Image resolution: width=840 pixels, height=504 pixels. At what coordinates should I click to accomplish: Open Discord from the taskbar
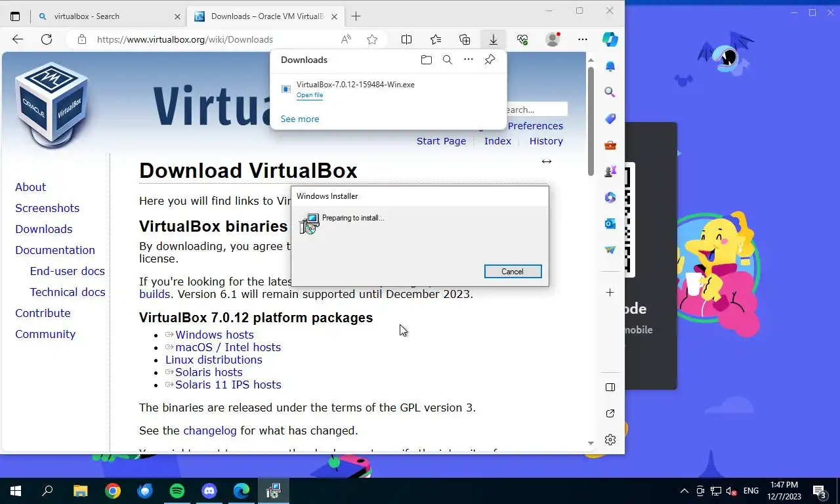tap(209, 491)
